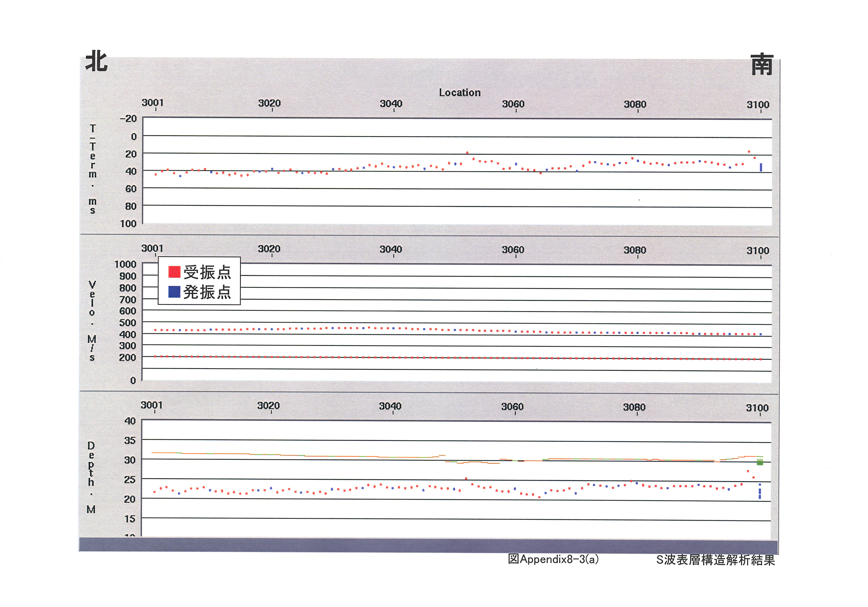
Task: Click the 15 label on Depth axis
Action: pyautogui.click(x=130, y=519)
